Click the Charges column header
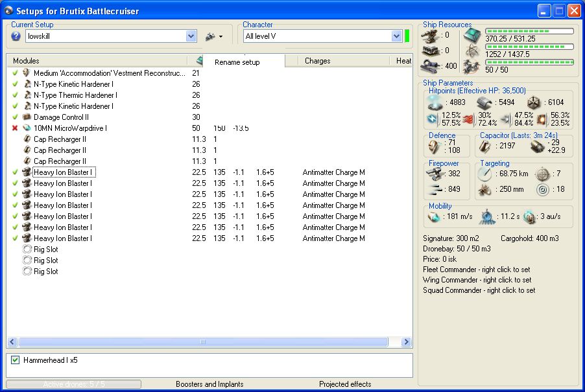Viewport: 585px width, 392px height. pos(317,61)
